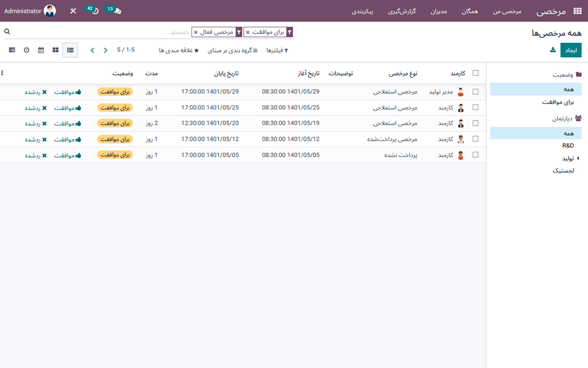Click the search magnifier icon
This screenshot has width=588, height=368.
6,31
